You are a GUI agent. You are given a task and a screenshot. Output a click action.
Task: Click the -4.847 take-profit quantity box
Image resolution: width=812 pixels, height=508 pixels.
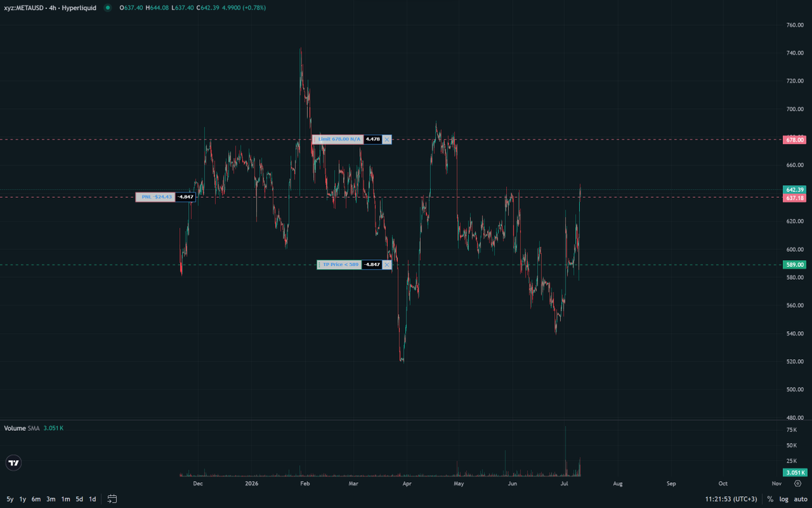click(x=371, y=265)
